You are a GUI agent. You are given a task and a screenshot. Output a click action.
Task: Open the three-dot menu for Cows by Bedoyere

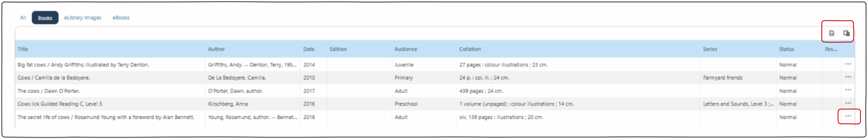coord(848,77)
